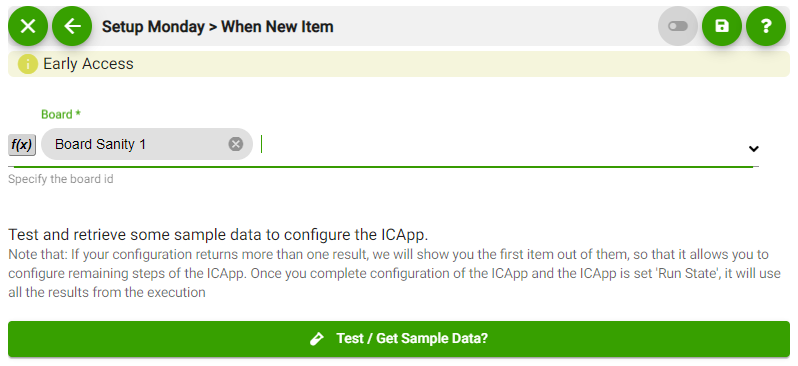Expand the Board dropdown chevron
This screenshot has height=366, width=798.
pos(754,149)
